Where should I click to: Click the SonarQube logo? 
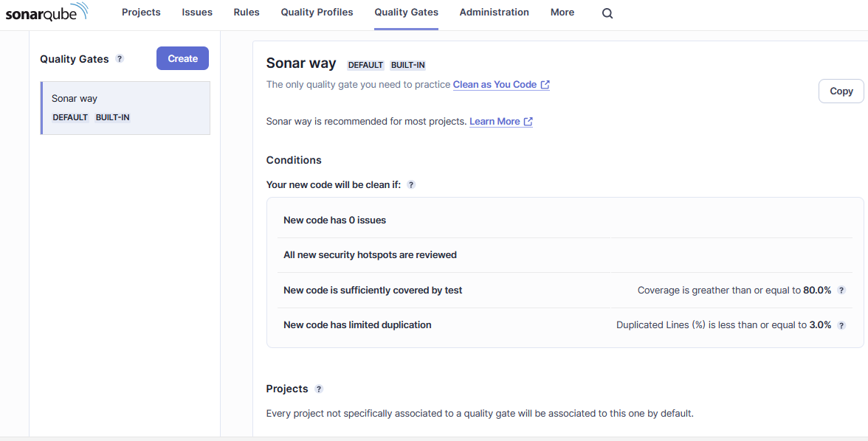(x=46, y=13)
